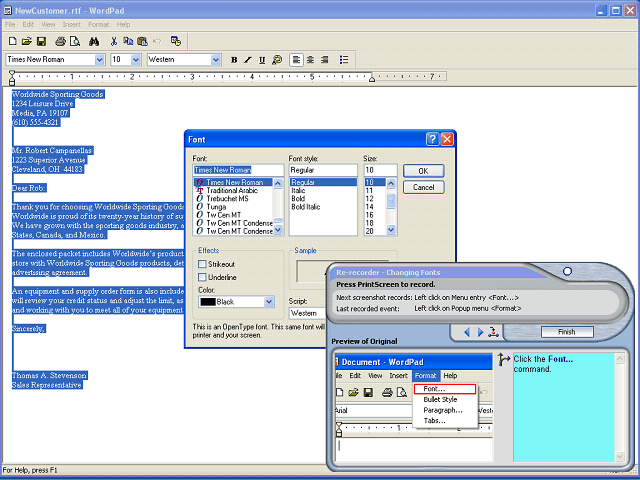Click the Script field showing Western in Font dialog
This screenshot has height=480, width=640.
tap(308, 313)
